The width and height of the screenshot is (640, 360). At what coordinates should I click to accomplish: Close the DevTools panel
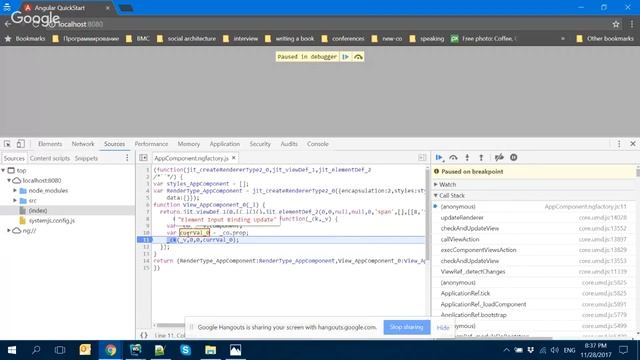[x=633, y=144]
